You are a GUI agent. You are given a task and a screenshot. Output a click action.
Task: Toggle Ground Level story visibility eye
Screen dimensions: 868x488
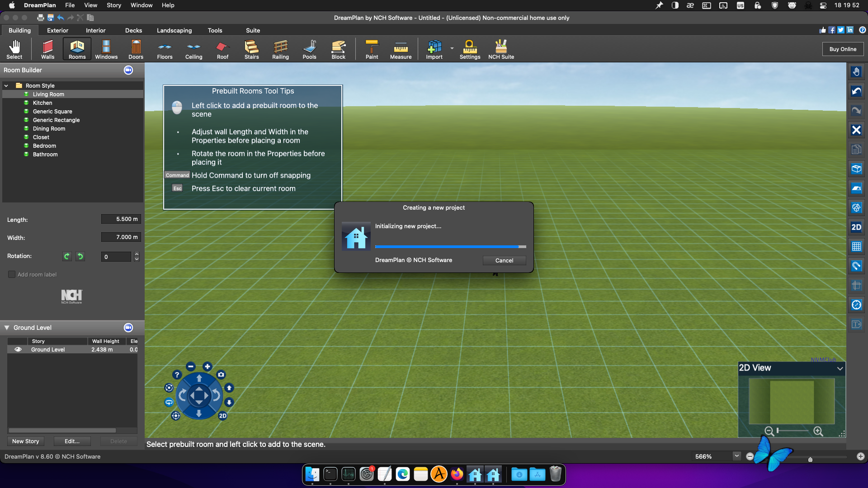tap(18, 349)
